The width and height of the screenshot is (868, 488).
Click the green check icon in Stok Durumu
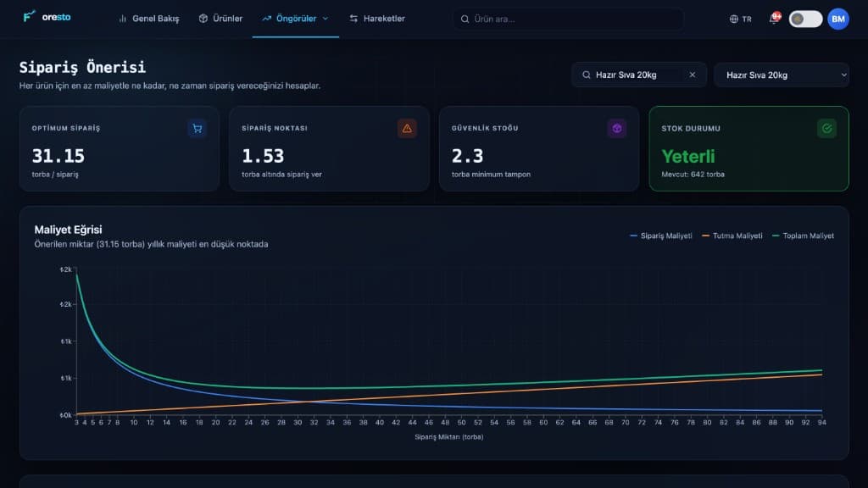[826, 129]
